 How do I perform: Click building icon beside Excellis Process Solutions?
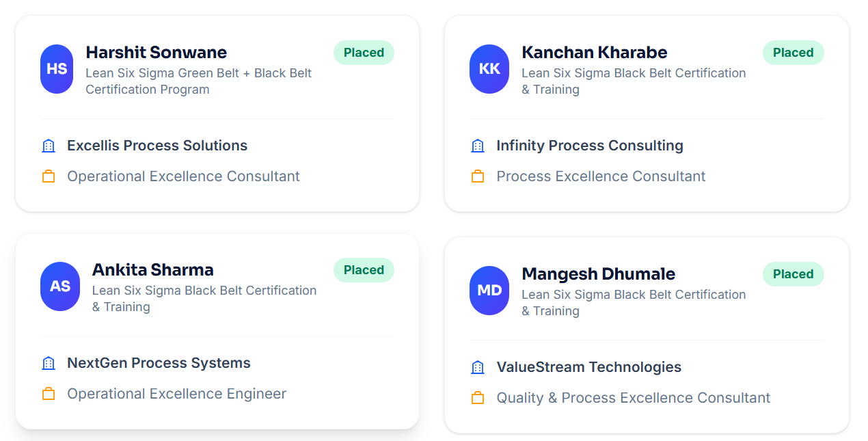[x=49, y=146]
